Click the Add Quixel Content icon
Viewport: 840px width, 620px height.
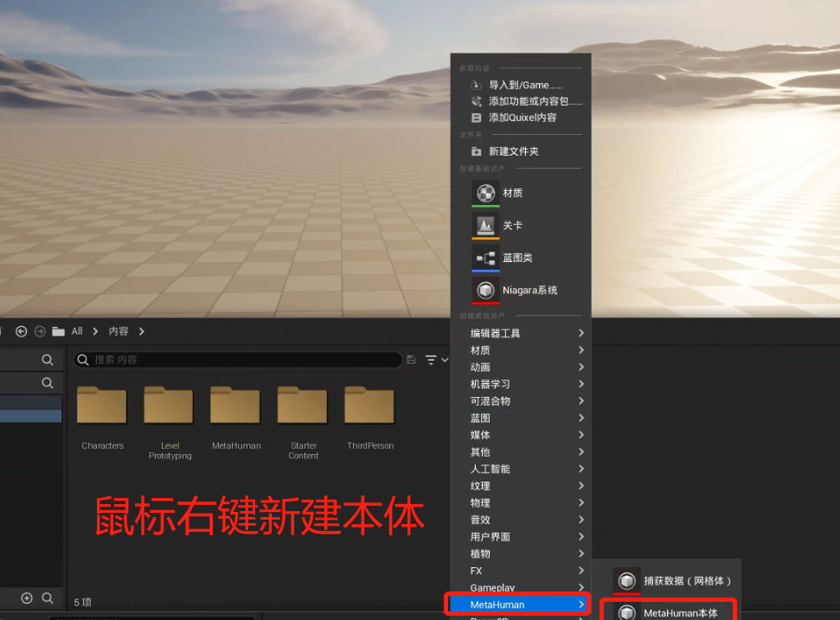[x=476, y=118]
